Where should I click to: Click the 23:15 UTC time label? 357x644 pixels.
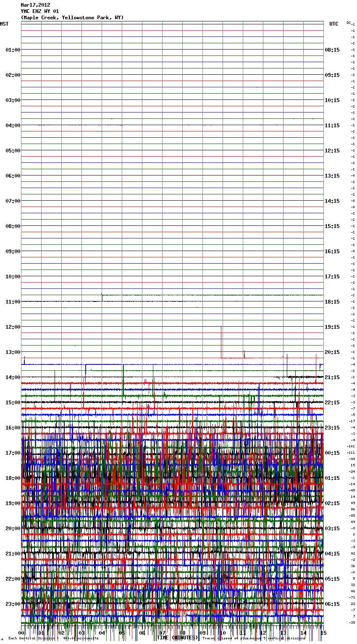coord(332,428)
